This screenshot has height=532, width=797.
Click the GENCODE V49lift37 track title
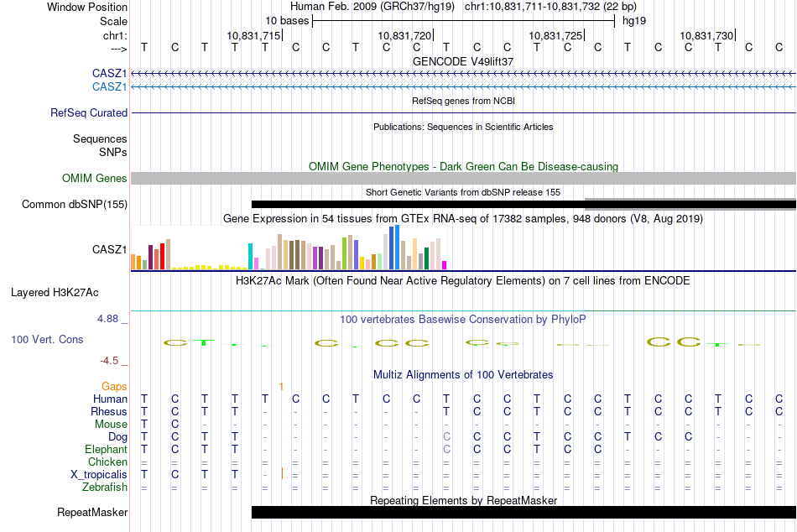(463, 61)
